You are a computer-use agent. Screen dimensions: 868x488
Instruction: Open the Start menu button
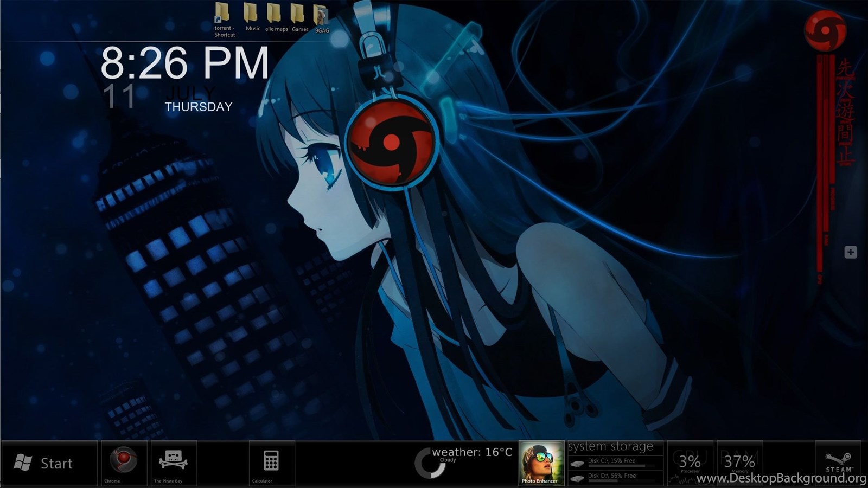pyautogui.click(x=49, y=463)
